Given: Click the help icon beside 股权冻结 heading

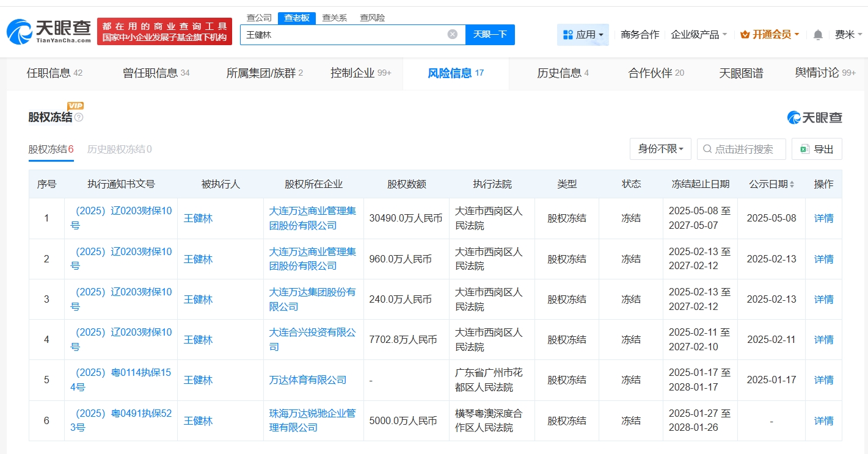Looking at the screenshot, I should click(x=79, y=117).
